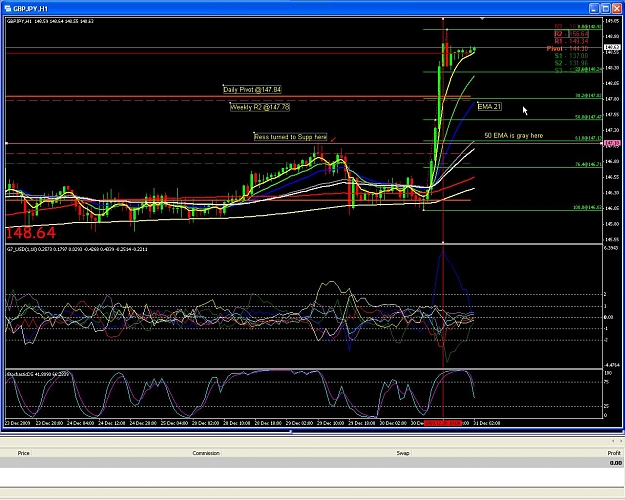Image resolution: width=625 pixels, height=500 pixels.
Task: Click the Stochastic indicator header text
Action: [37, 374]
